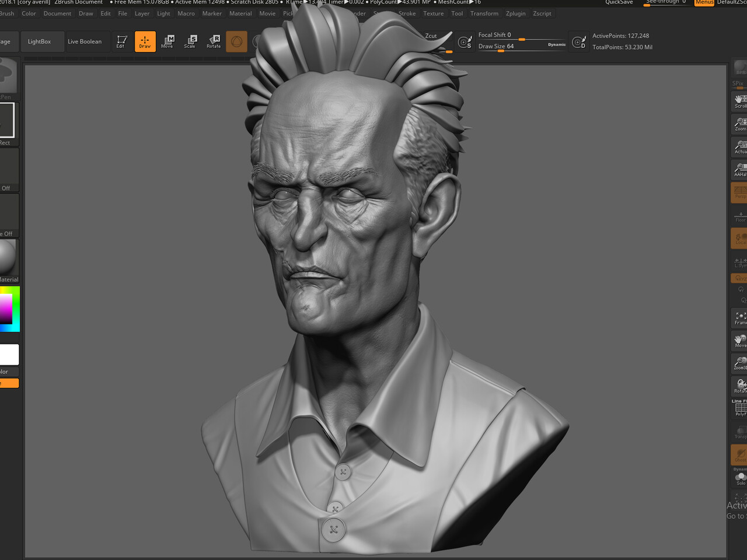
Task: Activate the Edit mode button
Action: click(121, 41)
